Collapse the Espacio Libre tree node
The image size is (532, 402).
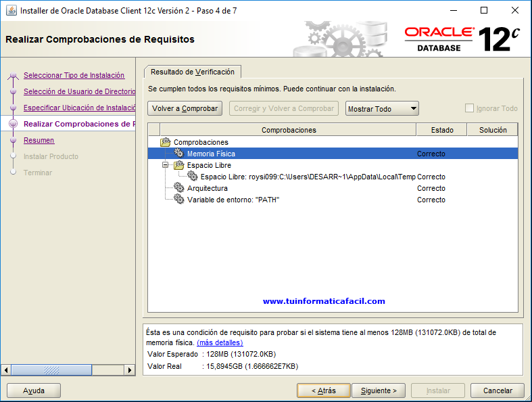165,165
